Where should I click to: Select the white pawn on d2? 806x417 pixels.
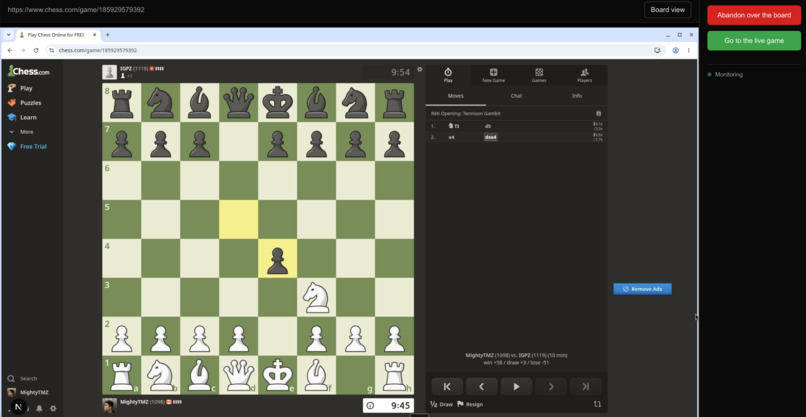coord(239,336)
